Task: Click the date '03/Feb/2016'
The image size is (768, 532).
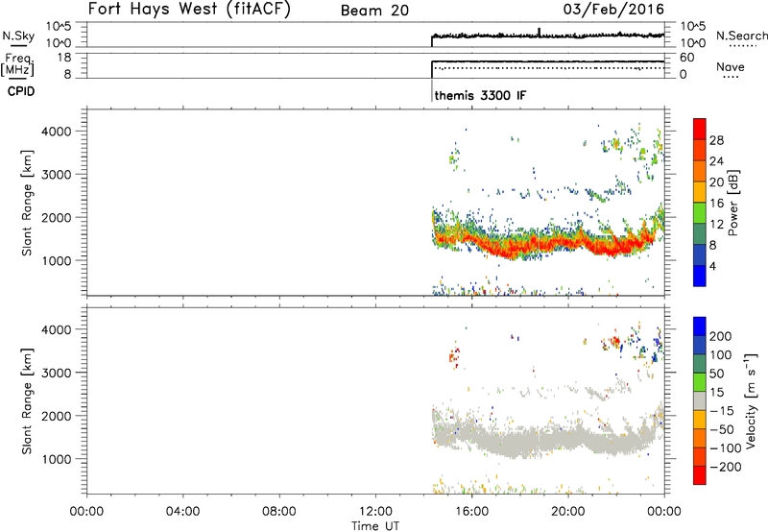Action: (x=613, y=9)
